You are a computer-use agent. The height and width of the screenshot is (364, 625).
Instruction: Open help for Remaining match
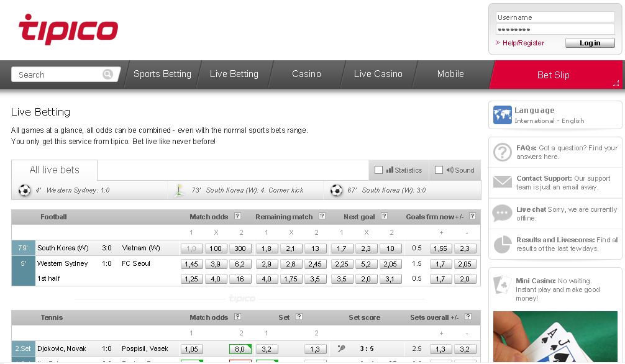pyautogui.click(x=322, y=216)
